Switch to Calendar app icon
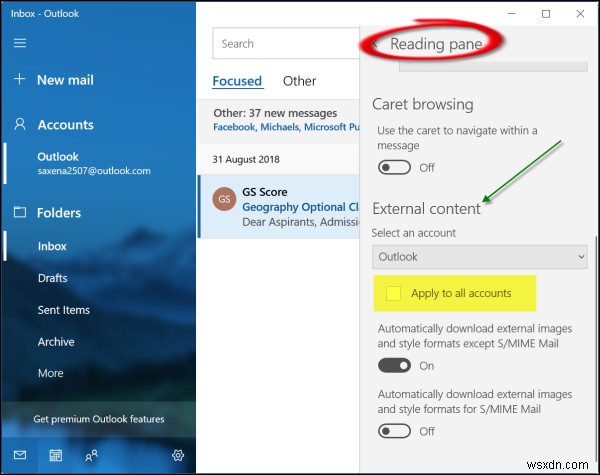The image size is (600, 475). pyautogui.click(x=56, y=455)
